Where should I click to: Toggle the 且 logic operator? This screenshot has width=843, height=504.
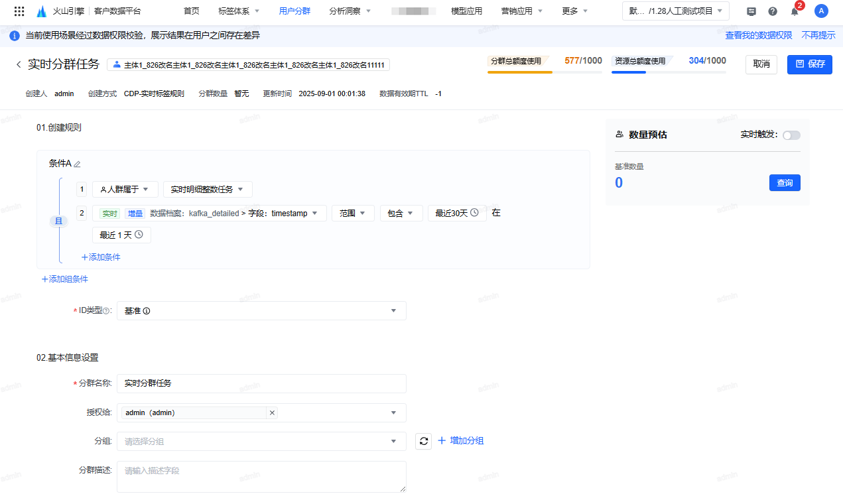[x=58, y=221]
